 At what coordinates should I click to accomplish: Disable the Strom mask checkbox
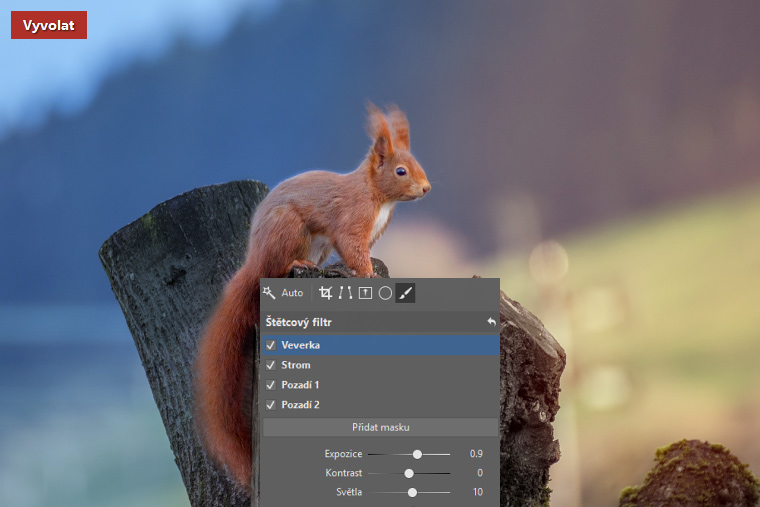click(x=270, y=365)
